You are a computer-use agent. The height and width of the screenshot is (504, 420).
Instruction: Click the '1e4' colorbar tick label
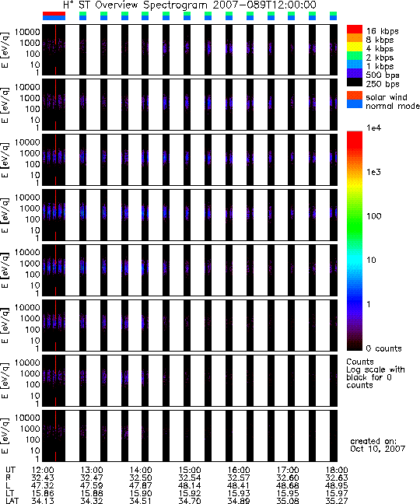tap(374, 128)
